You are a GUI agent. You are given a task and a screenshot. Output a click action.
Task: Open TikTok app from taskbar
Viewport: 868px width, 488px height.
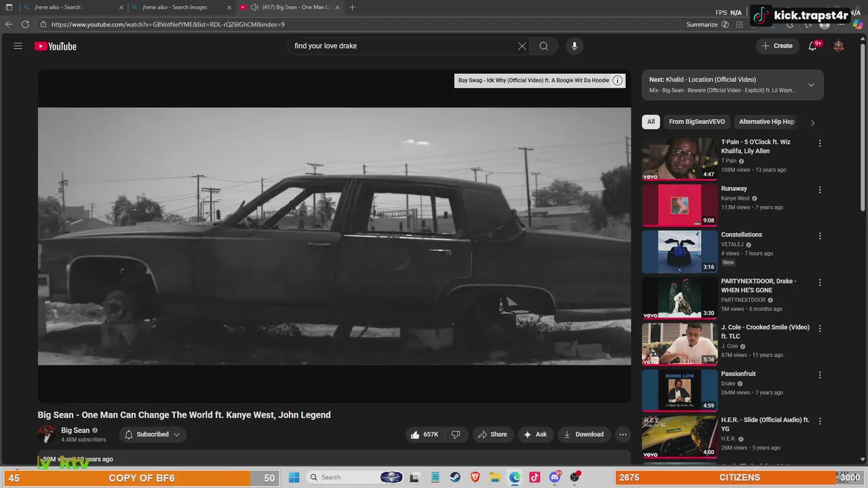pos(535,477)
